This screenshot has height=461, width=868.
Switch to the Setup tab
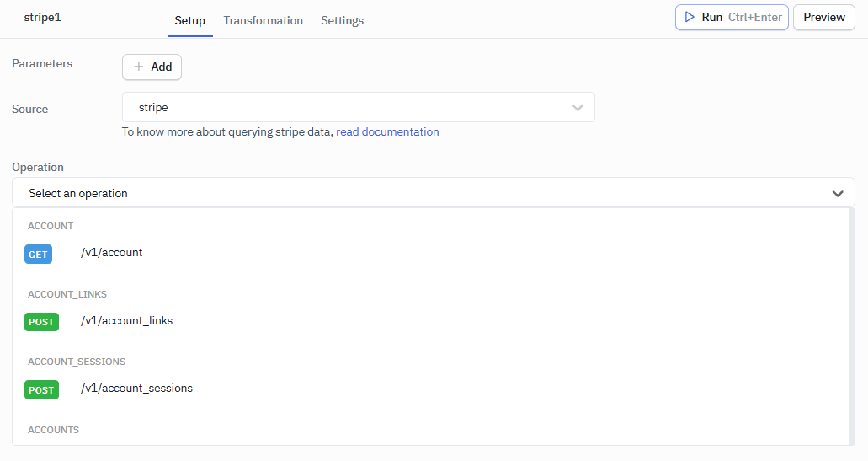[x=189, y=20]
